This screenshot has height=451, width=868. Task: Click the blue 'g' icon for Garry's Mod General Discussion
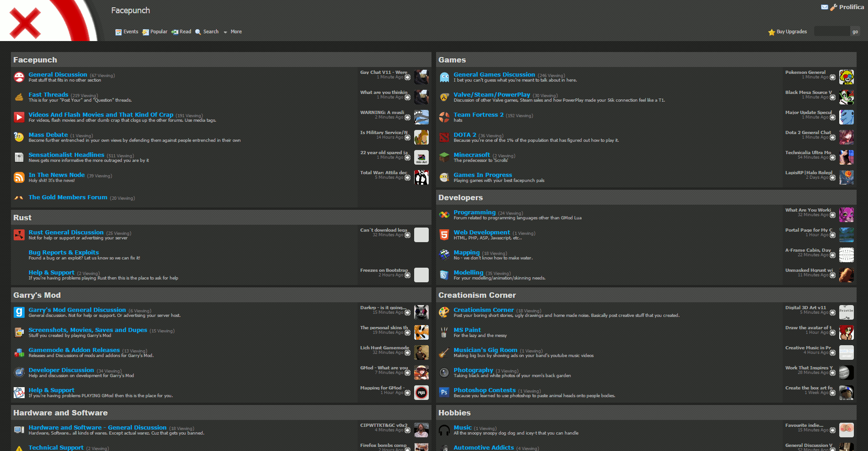(x=19, y=312)
